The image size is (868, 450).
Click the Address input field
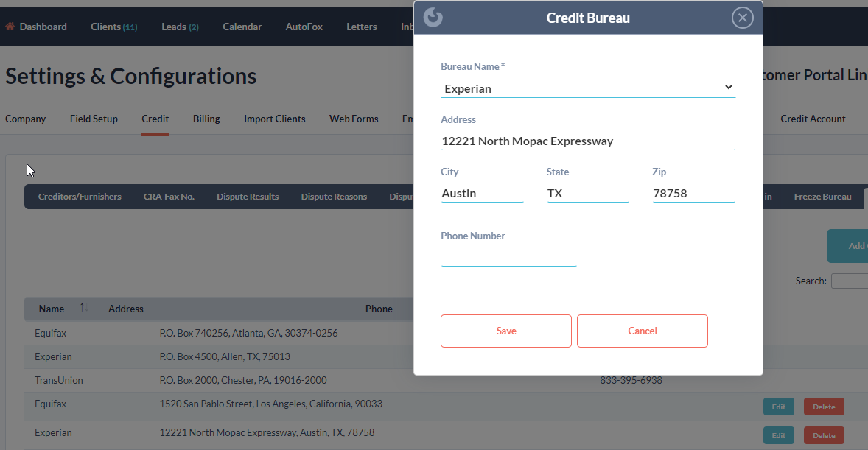[588, 141]
